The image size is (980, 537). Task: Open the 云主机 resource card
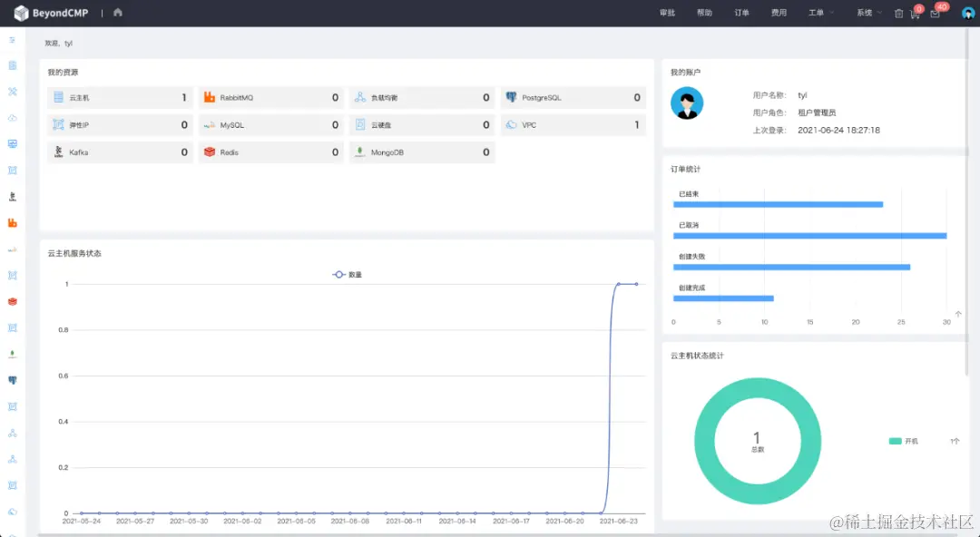(120, 98)
